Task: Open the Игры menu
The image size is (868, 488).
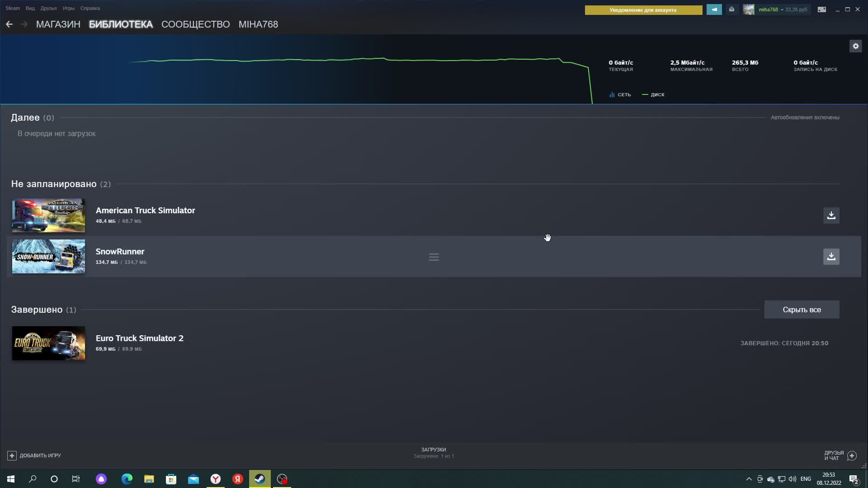Action: click(x=68, y=8)
